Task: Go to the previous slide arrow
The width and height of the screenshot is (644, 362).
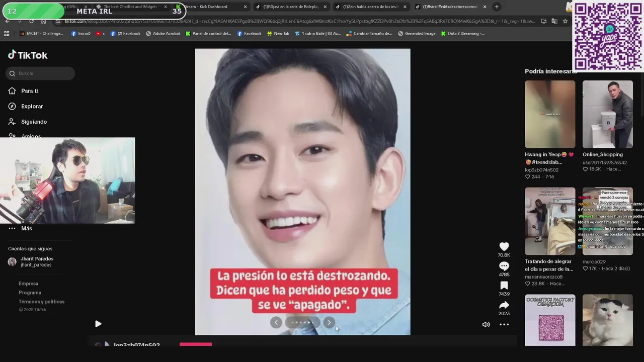Action: pos(276,322)
